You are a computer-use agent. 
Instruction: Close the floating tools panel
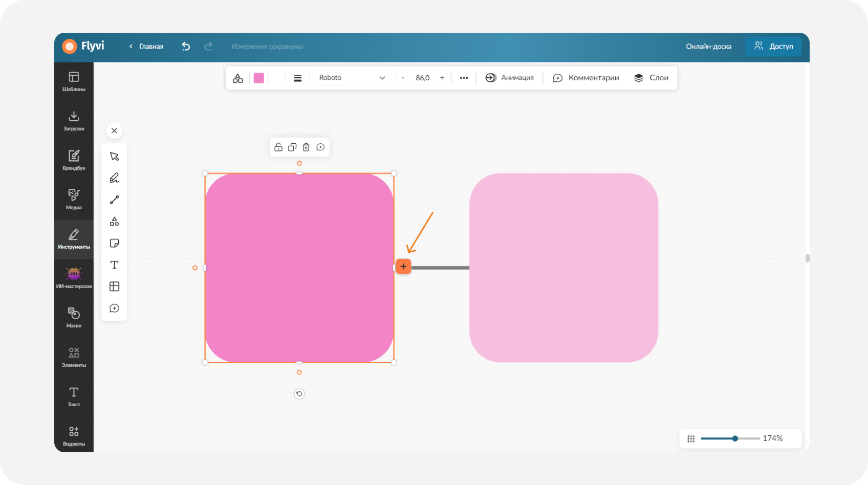pyautogui.click(x=114, y=130)
